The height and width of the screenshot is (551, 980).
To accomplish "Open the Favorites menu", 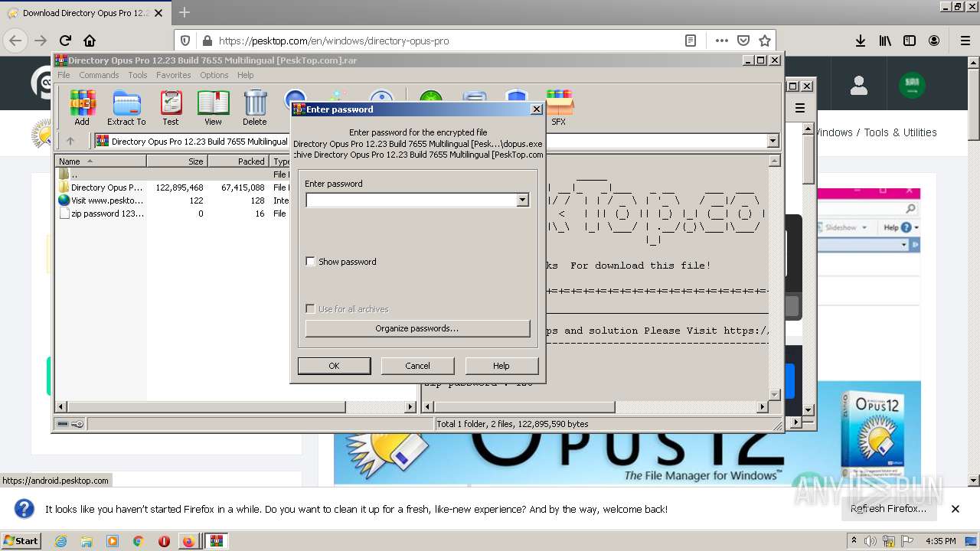I will coord(174,75).
